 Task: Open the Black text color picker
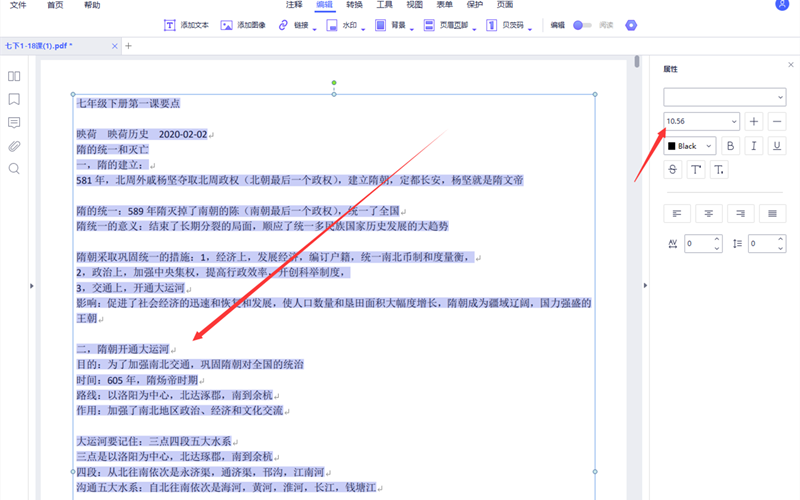click(x=690, y=146)
